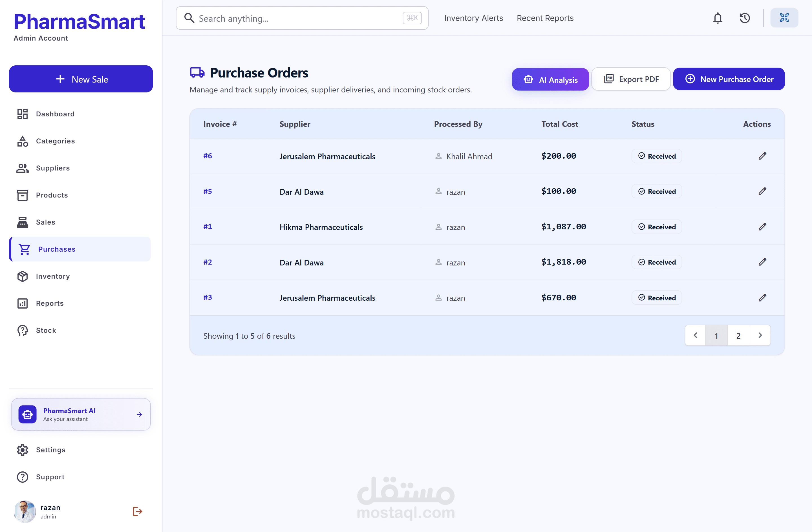812x532 pixels.
Task: Open the history clock icon
Action: (x=744, y=18)
